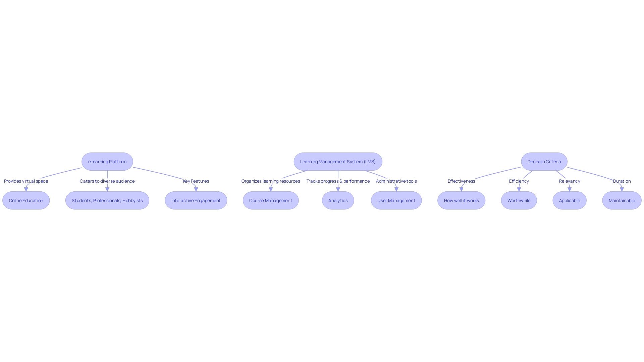Toggle visibility of How well it works node
Viewport: 644px width, 362px height.
461,200
